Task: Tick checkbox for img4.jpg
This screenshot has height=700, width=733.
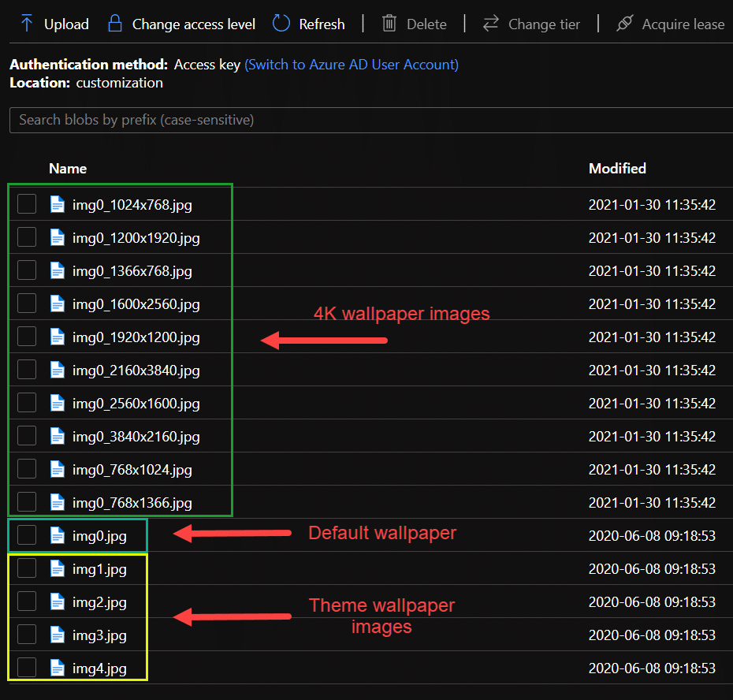Action: (x=27, y=668)
